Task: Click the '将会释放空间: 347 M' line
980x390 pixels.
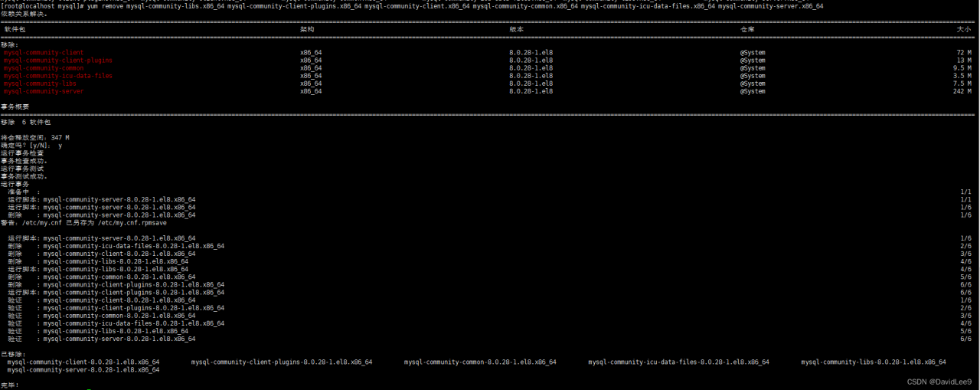Action: coord(34,138)
